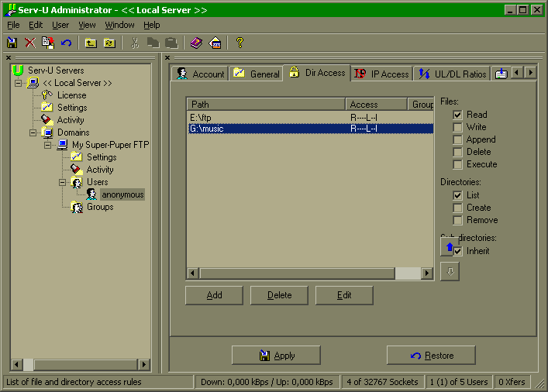Click the blue undo arrow toolbar icon

[66, 43]
